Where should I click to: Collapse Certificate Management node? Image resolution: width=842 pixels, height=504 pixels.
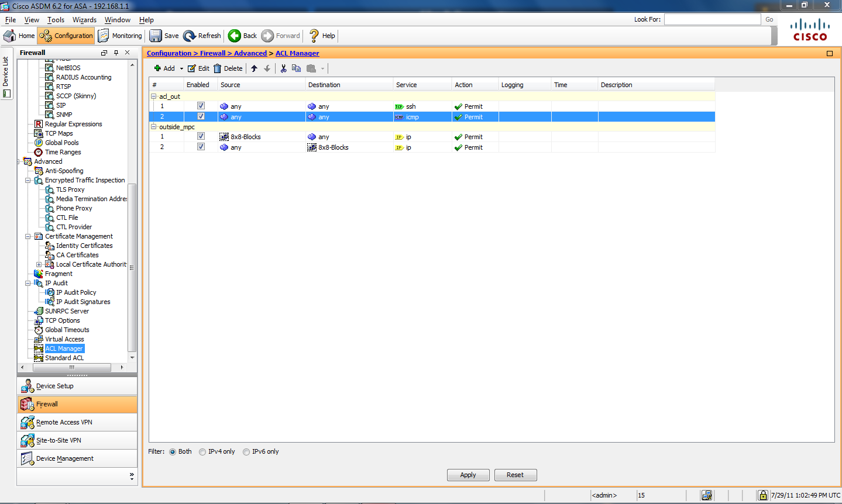point(28,237)
